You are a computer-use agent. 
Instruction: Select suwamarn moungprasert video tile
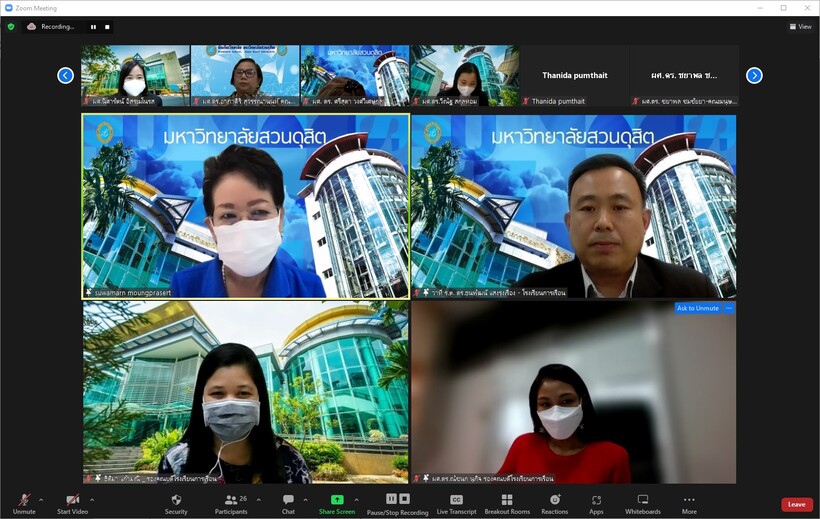pos(246,207)
